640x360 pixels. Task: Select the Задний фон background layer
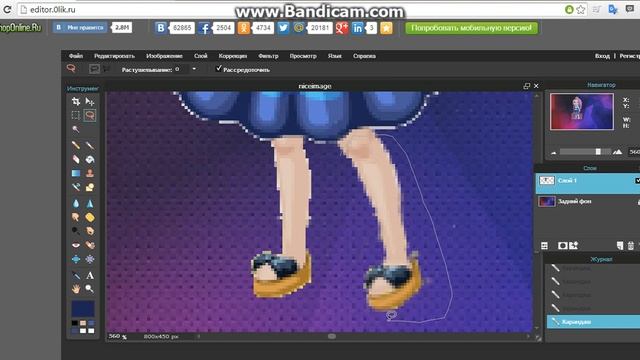(588, 201)
